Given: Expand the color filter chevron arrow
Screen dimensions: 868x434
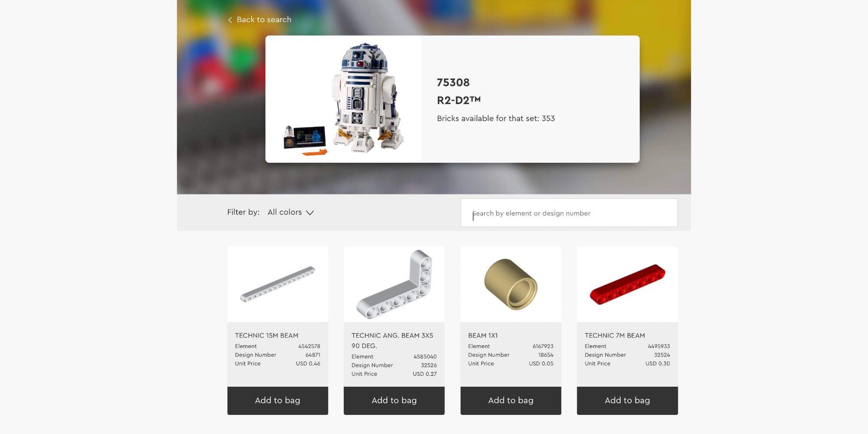Looking at the screenshot, I should [310, 213].
